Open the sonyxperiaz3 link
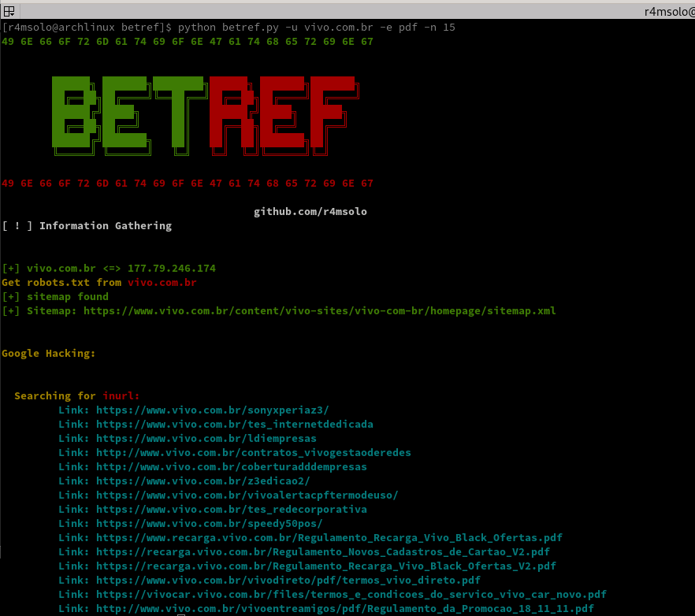695x616 pixels. pos(212,410)
